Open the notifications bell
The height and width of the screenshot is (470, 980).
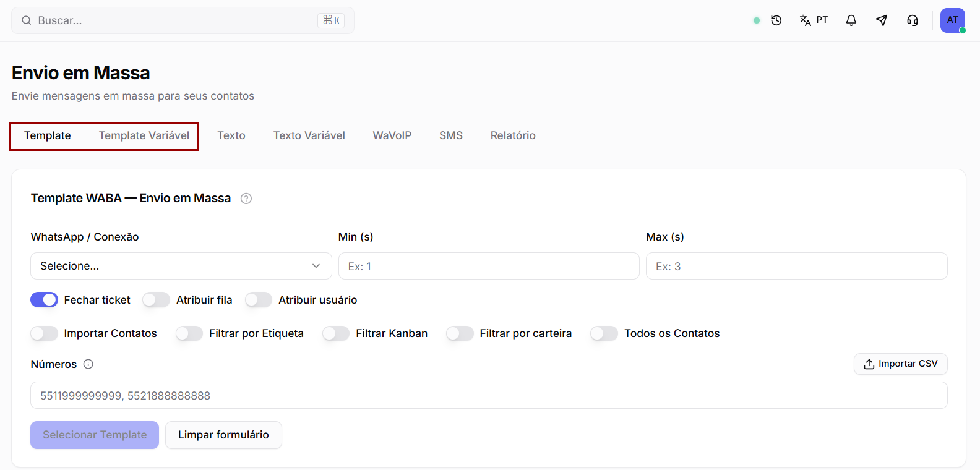point(851,20)
